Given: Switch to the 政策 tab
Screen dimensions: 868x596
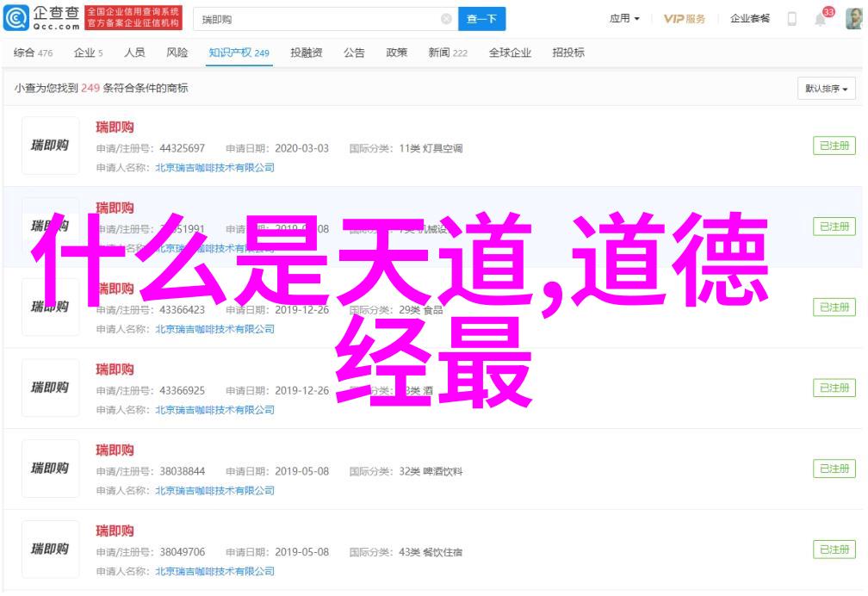Looking at the screenshot, I should tap(396, 53).
